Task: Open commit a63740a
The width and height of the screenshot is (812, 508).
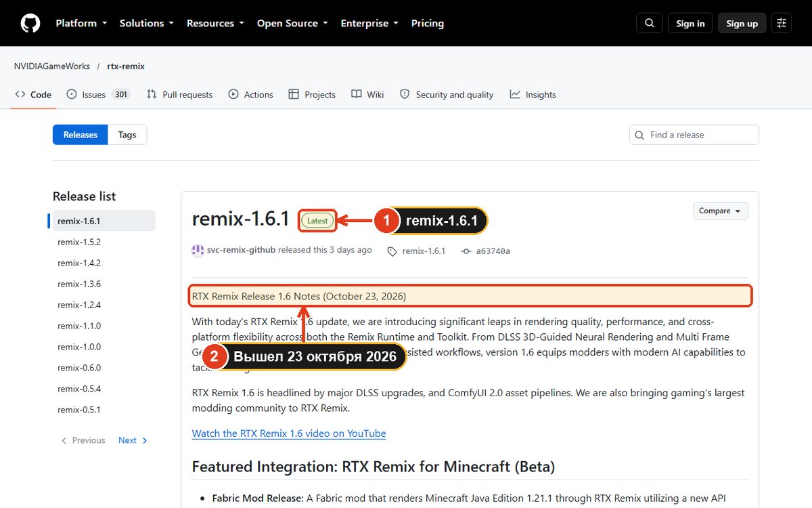Action: [493, 251]
